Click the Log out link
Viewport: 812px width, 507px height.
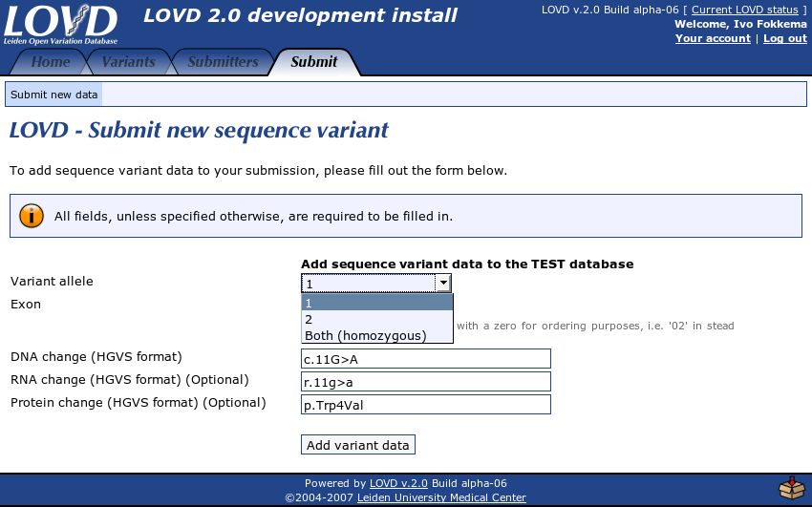pos(785,38)
